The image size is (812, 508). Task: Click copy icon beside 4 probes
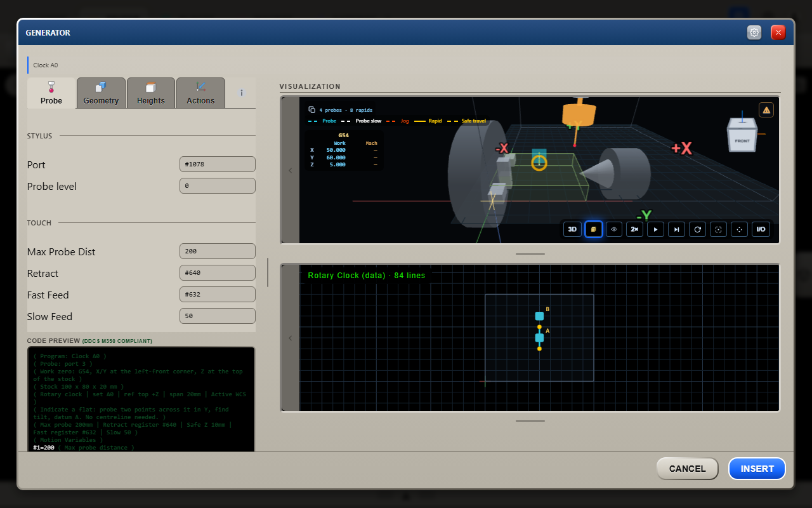(x=311, y=110)
